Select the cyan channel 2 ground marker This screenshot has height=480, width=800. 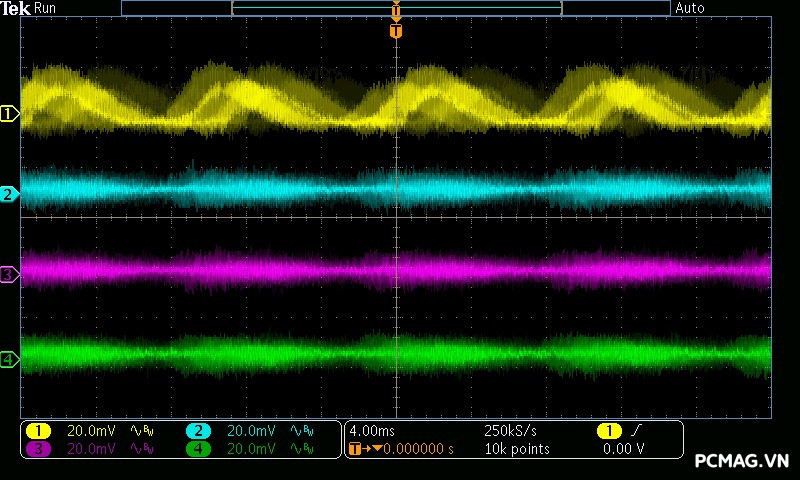pyautogui.click(x=9, y=194)
